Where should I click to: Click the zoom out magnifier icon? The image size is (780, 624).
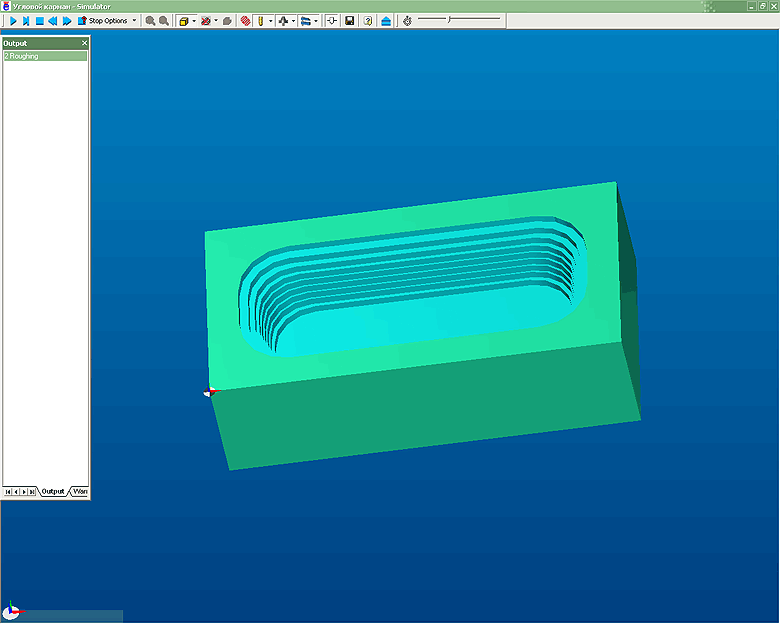pos(164,21)
